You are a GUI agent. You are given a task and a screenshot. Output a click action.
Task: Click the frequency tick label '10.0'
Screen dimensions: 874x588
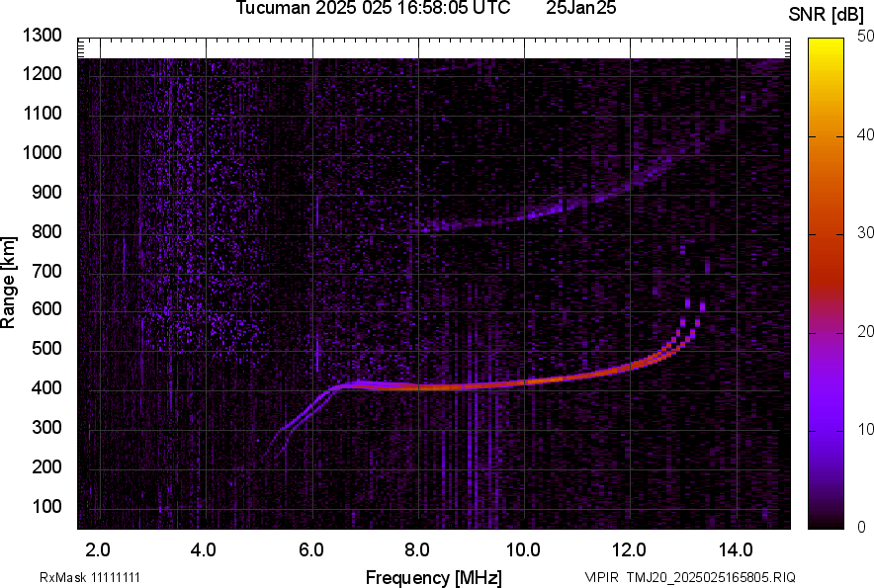523,550
